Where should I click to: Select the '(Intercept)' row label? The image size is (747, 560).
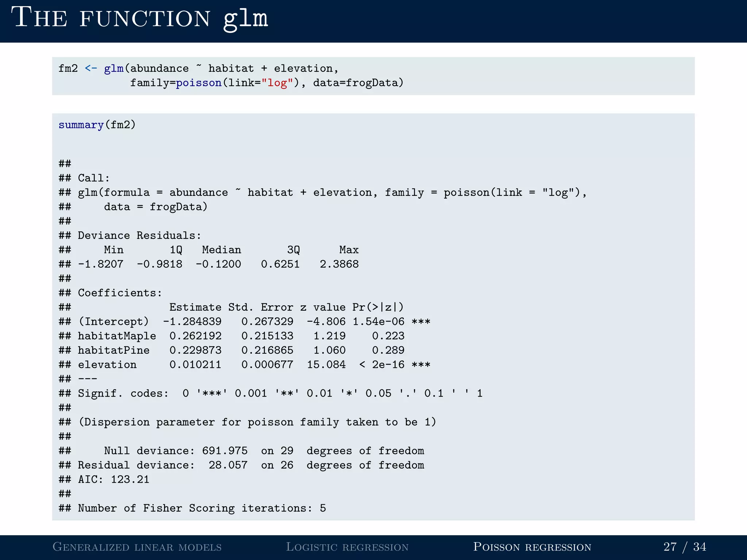click(114, 322)
